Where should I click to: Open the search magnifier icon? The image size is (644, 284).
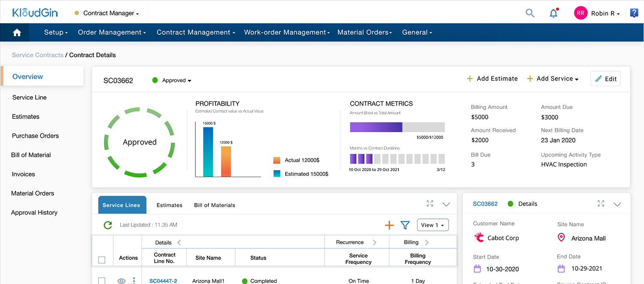[530, 13]
